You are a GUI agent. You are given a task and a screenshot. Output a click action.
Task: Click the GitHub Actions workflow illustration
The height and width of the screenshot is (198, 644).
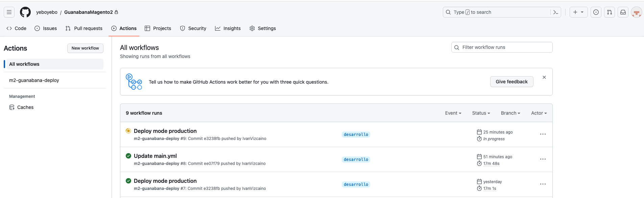[134, 82]
